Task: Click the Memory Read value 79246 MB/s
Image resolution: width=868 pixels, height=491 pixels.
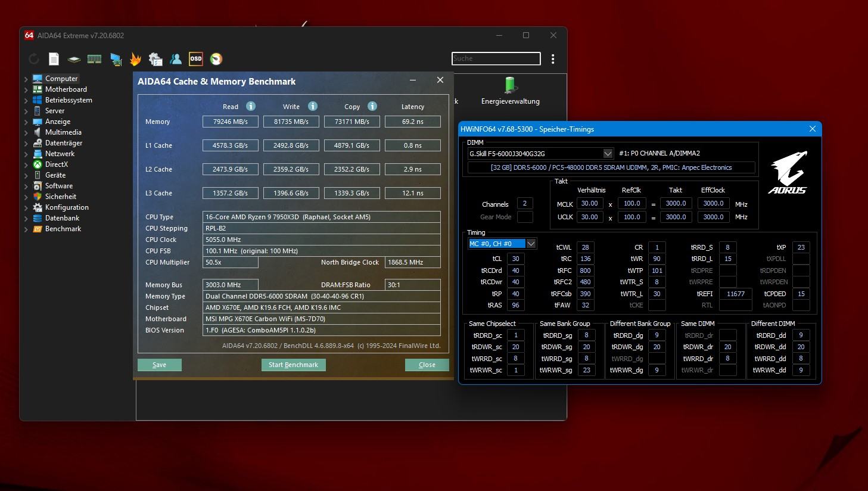Action: pyautogui.click(x=231, y=122)
